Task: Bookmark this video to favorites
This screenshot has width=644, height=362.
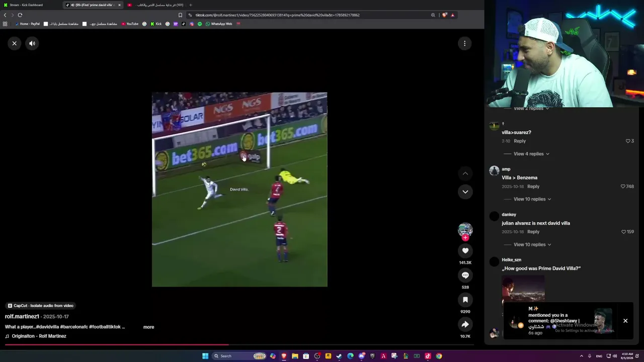Action: (x=465, y=300)
